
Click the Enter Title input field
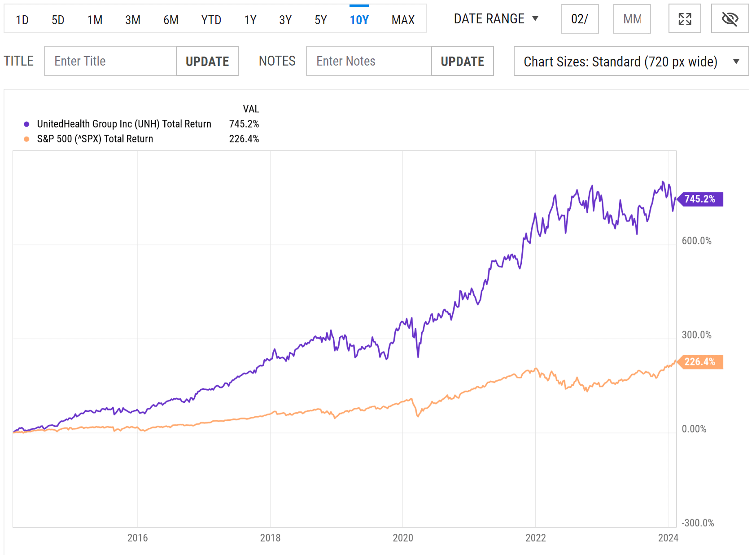(110, 61)
